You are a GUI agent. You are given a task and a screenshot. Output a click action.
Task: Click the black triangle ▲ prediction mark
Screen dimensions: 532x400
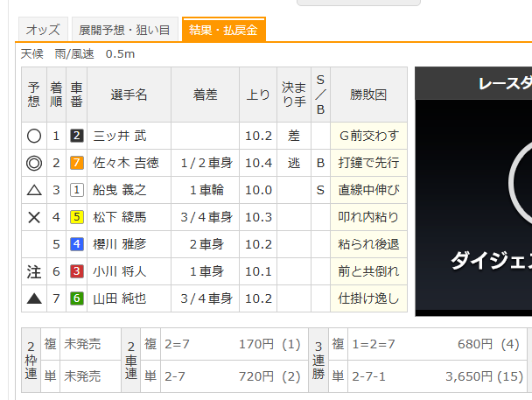pos(34,298)
